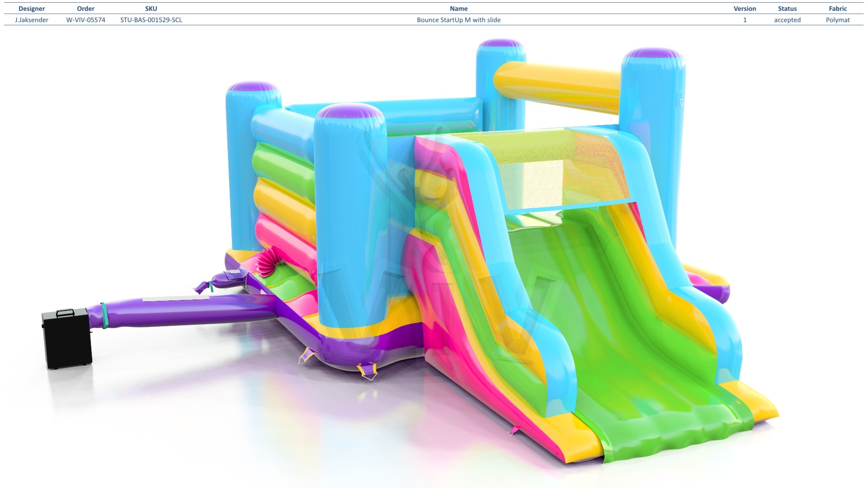Select SKU value STU-BAS-001529-SCL
The height and width of the screenshot is (488, 868).
pos(151,20)
